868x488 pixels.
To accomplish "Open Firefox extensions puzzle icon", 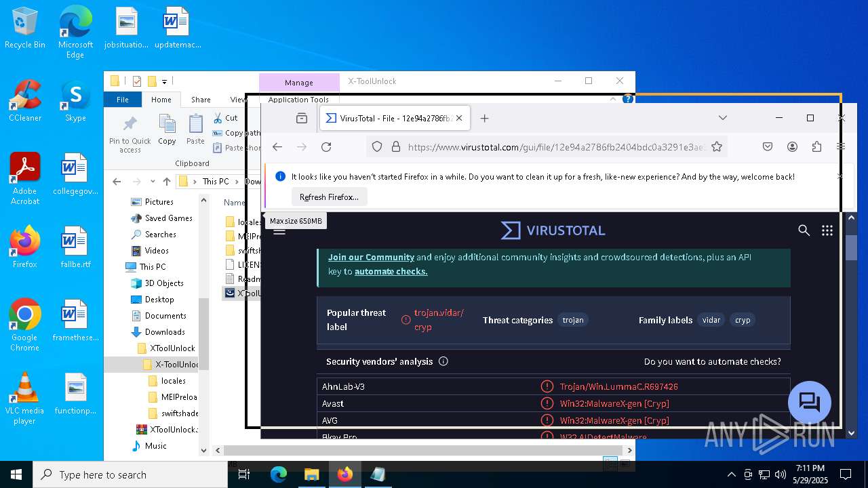I will coord(816,146).
